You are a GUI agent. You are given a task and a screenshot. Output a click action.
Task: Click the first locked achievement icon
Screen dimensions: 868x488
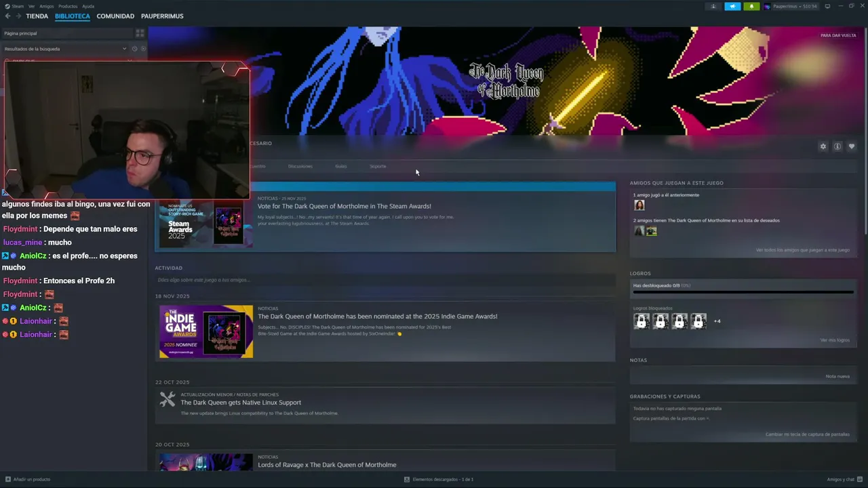pos(642,321)
